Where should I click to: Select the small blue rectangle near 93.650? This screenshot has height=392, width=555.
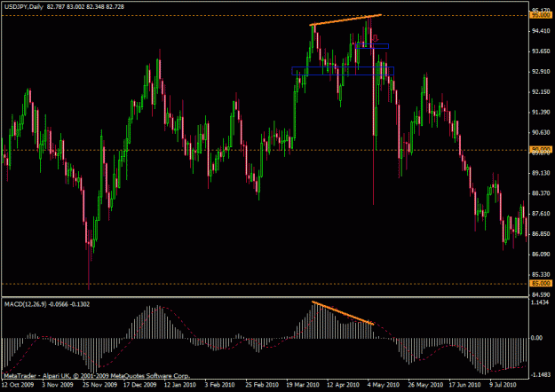(372, 46)
